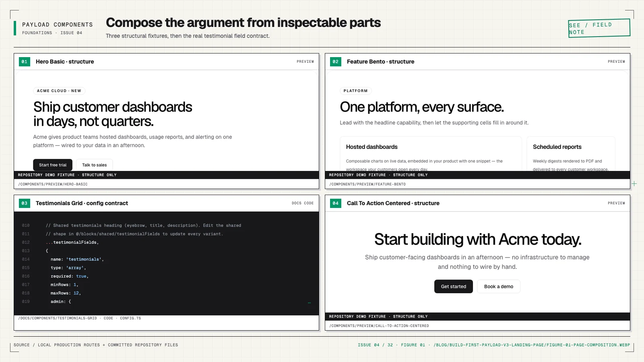
Task: Click code line 017 minRows: 1
Action: tap(64, 284)
